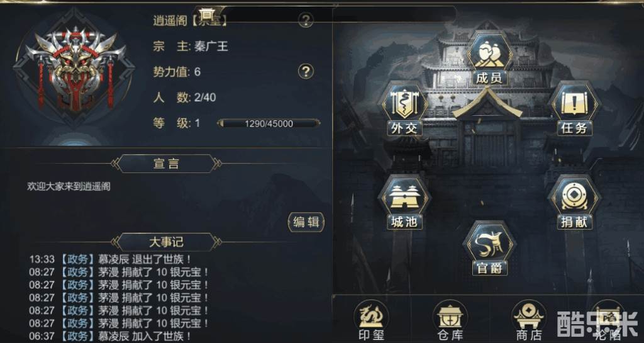Click the 06:37 慕凌辰 加入了世族 log entry
This screenshot has height=343, width=644.
click(110, 336)
